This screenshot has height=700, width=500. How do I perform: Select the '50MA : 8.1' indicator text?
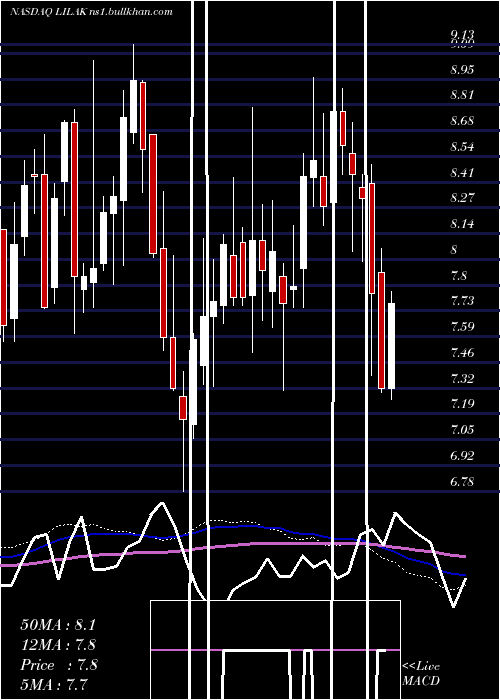(x=58, y=625)
